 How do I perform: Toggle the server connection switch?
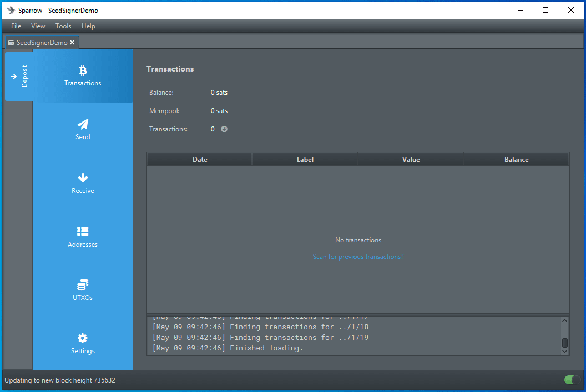coord(572,380)
